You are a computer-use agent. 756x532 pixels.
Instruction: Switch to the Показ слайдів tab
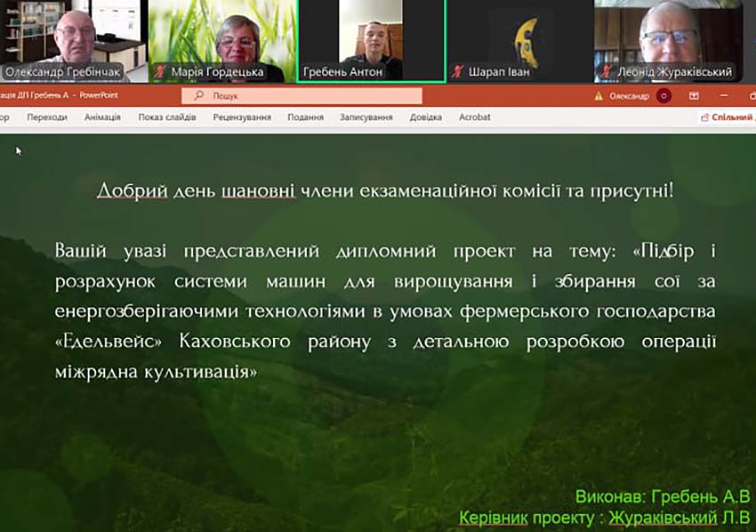click(167, 117)
